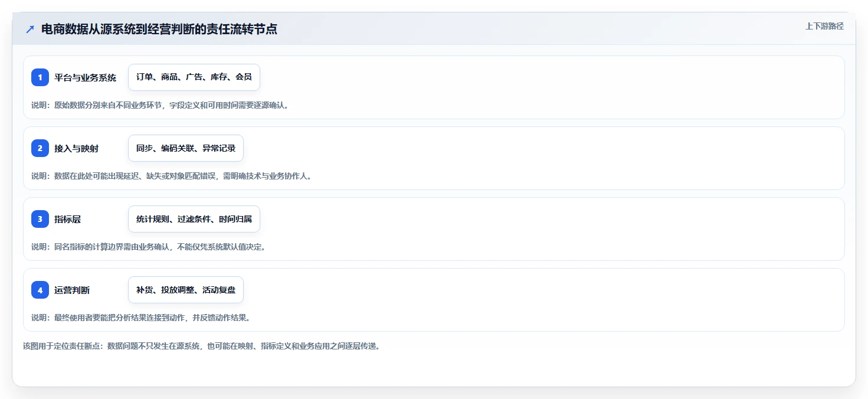Screen dimensions: 868x399
Task: Click the 上下游路径 label in header
Action: [x=824, y=26]
